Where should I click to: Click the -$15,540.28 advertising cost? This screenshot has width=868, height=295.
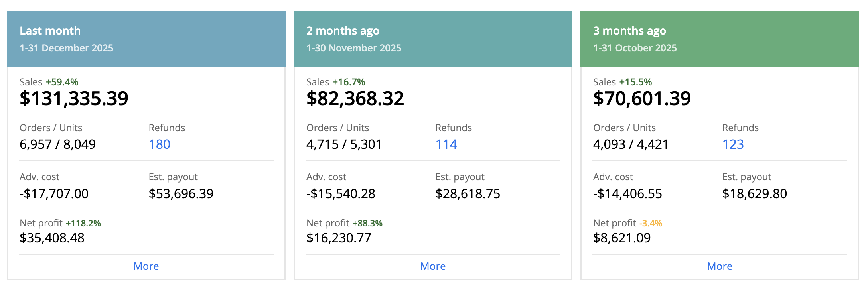point(341,194)
